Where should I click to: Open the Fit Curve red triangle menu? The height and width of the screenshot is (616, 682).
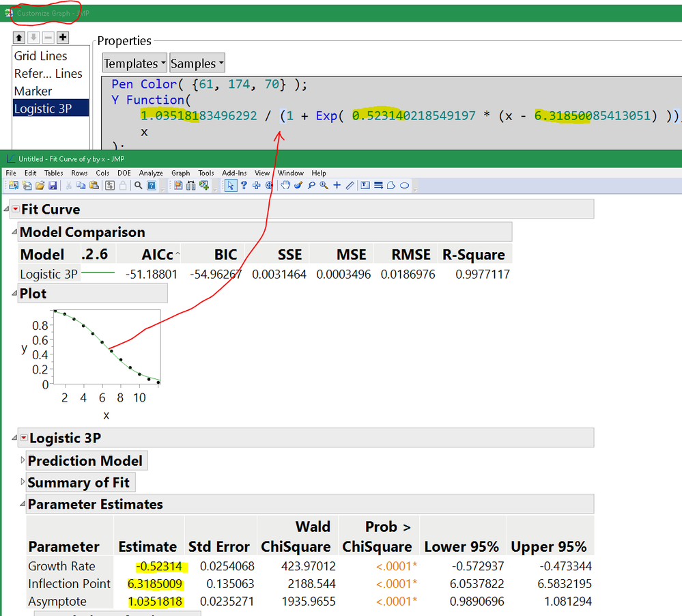pyautogui.click(x=16, y=210)
